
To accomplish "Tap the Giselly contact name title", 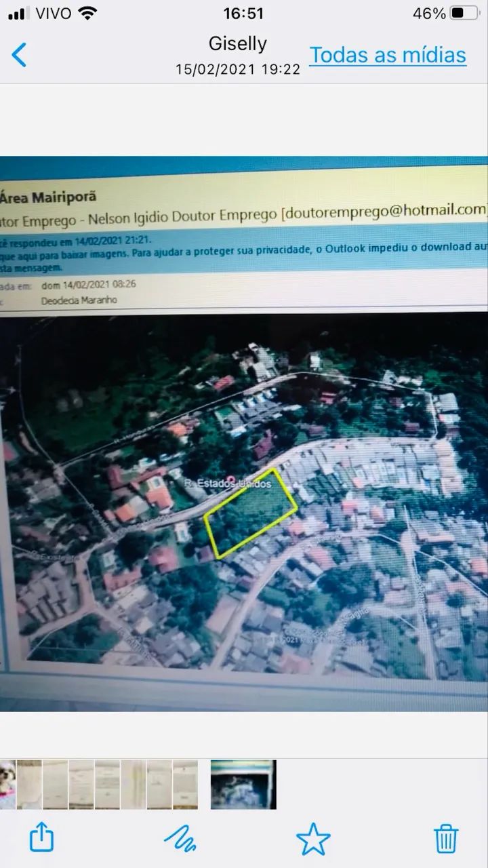I will 238,43.
